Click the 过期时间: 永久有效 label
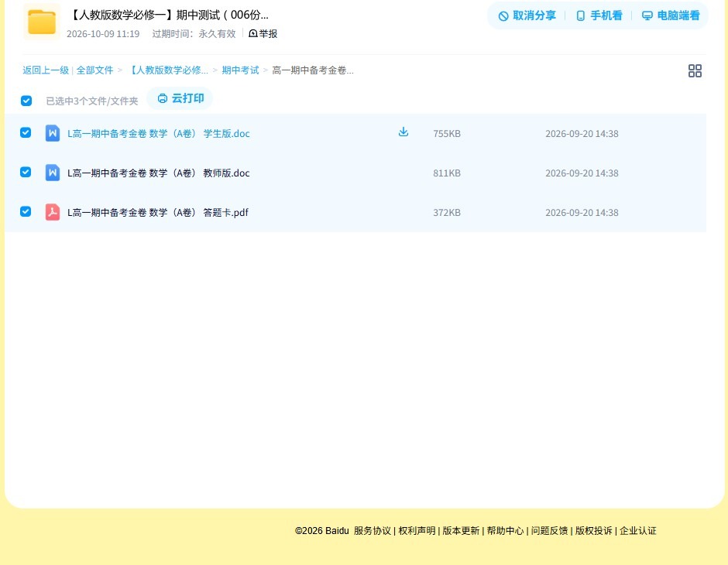Viewport: 728px width, 565px height. (194, 34)
